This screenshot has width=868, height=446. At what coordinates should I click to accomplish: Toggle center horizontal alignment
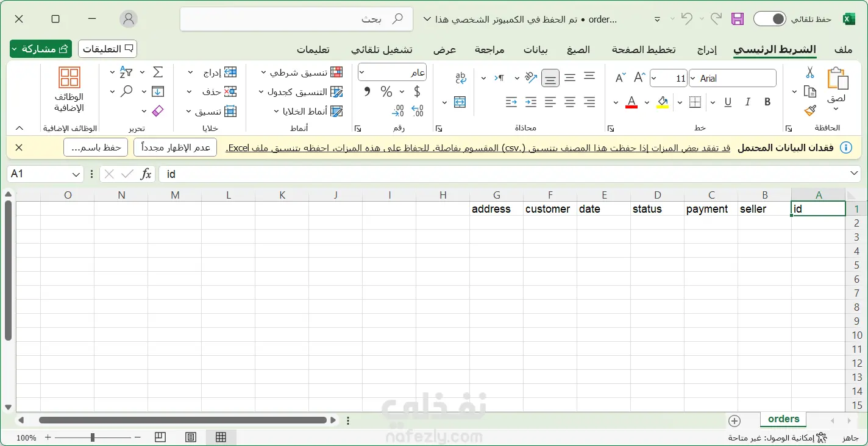(570, 102)
